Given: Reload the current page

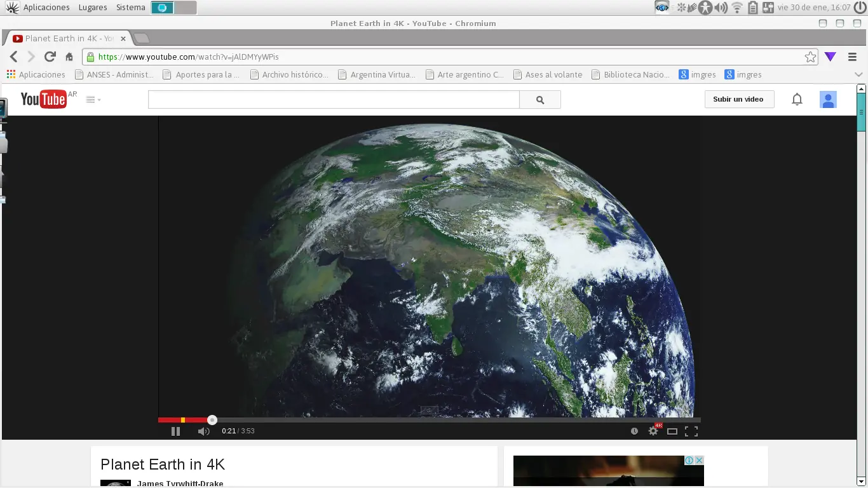Looking at the screenshot, I should pos(50,57).
